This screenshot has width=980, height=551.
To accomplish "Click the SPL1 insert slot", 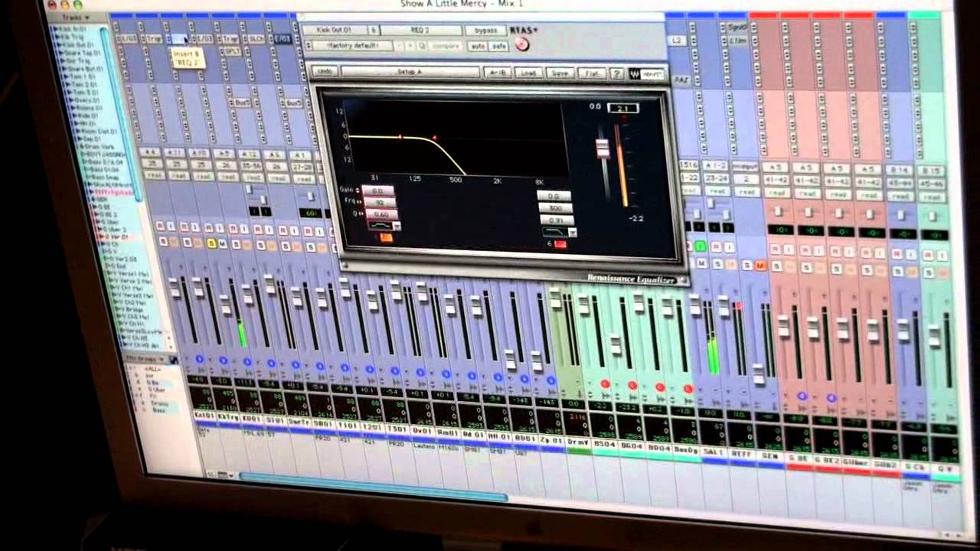I will coord(231,51).
